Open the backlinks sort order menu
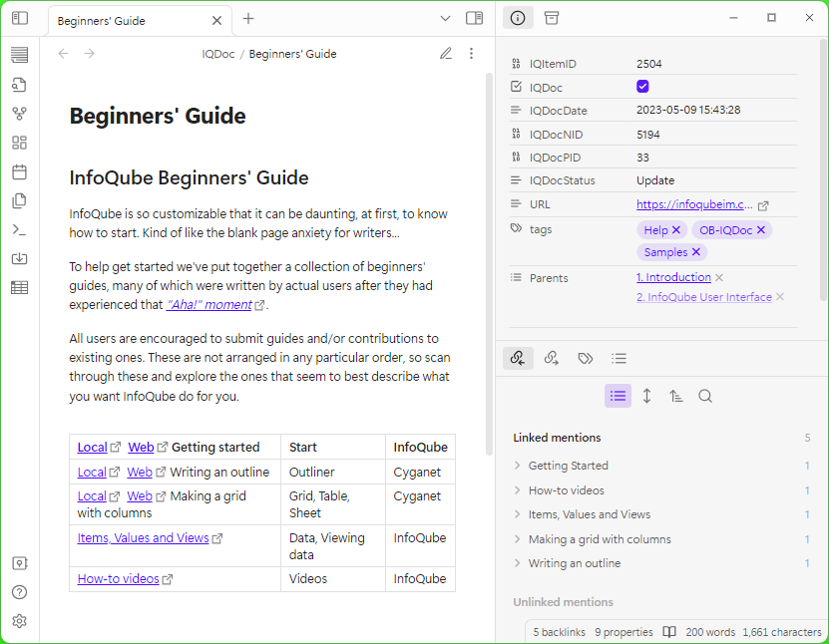This screenshot has height=644, width=829. 675,396
